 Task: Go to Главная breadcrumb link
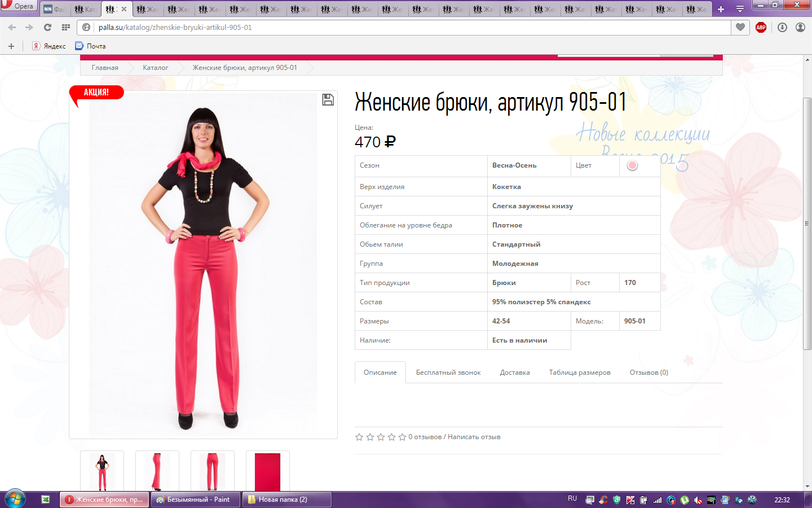coord(105,68)
